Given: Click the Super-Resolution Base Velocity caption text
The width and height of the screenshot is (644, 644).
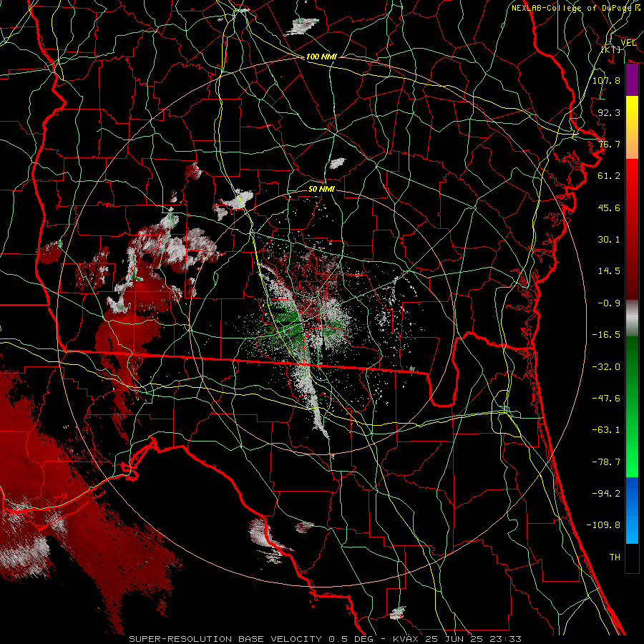Looking at the screenshot, I should [x=326, y=639].
